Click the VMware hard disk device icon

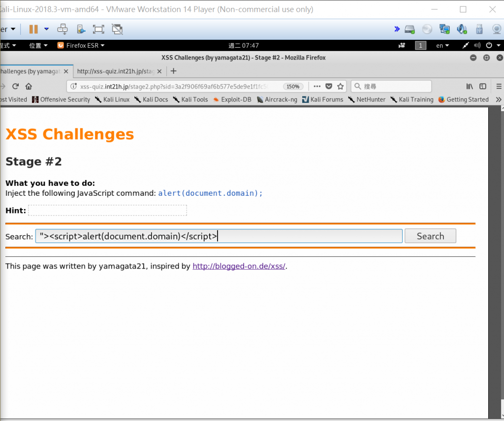tap(410, 29)
